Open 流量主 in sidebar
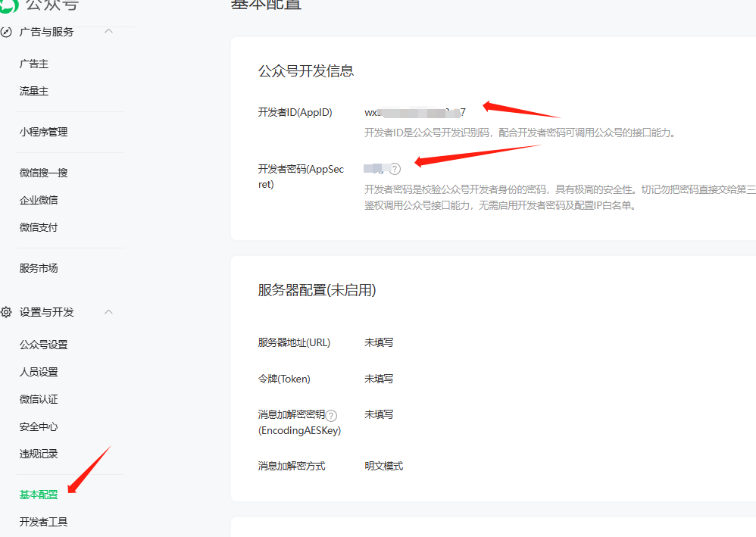This screenshot has height=537, width=756. pyautogui.click(x=34, y=91)
